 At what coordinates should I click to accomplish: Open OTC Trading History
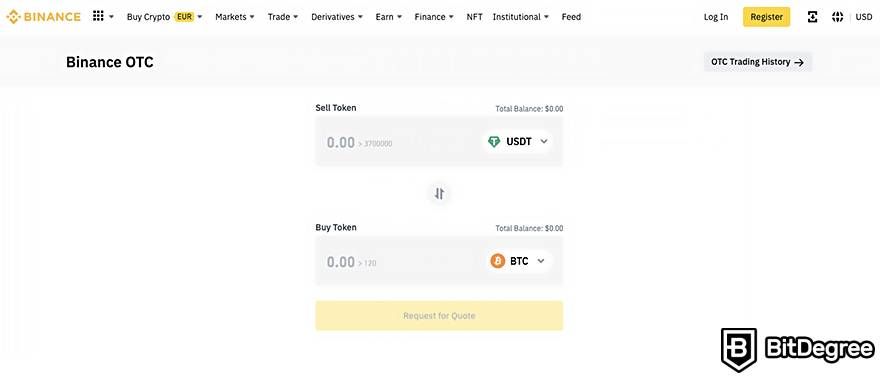point(758,62)
